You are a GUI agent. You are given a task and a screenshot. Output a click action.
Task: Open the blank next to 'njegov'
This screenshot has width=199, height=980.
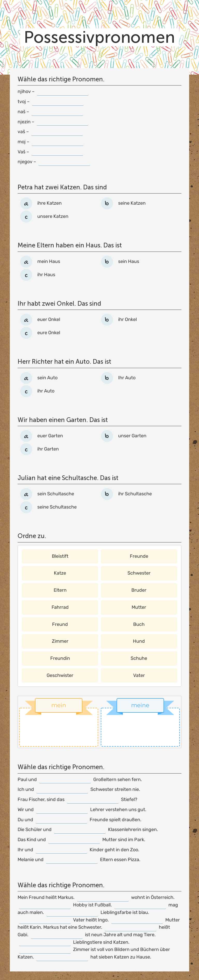[64, 162]
